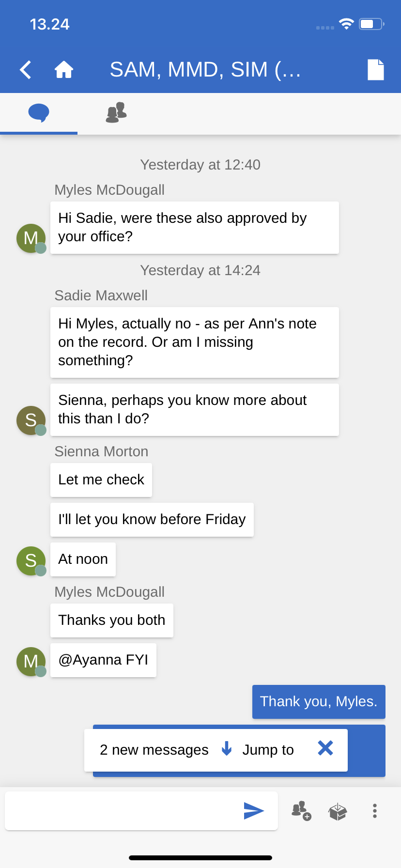Jump to the new messages
Image resolution: width=401 pixels, height=868 pixels.
pyautogui.click(x=259, y=750)
